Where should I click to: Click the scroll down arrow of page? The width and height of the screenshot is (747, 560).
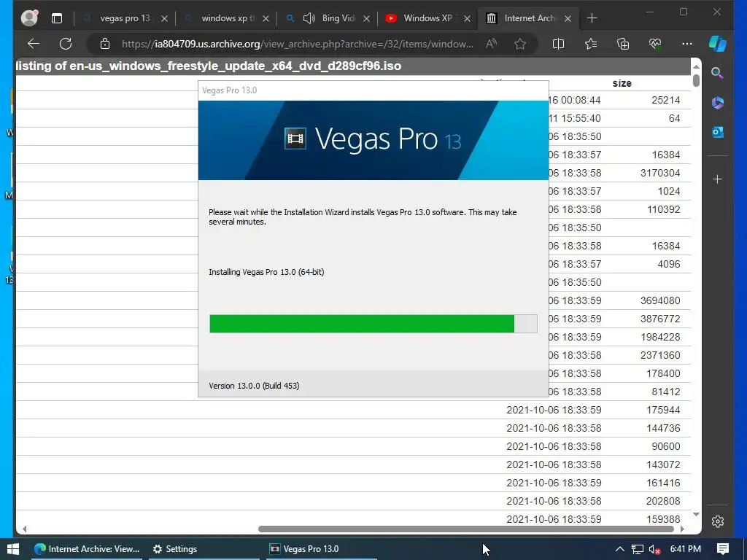(696, 514)
